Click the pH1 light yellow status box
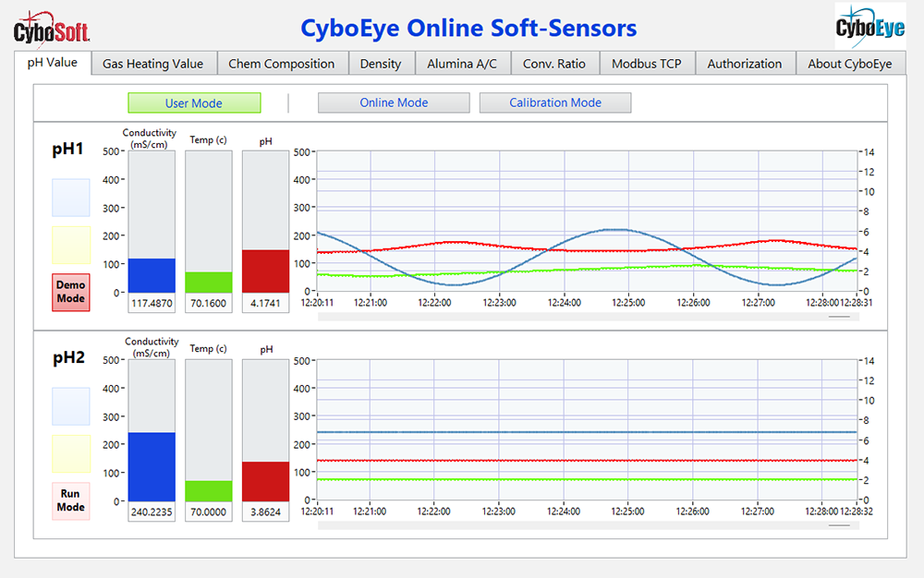Viewport: 924px width, 578px height. (x=71, y=245)
